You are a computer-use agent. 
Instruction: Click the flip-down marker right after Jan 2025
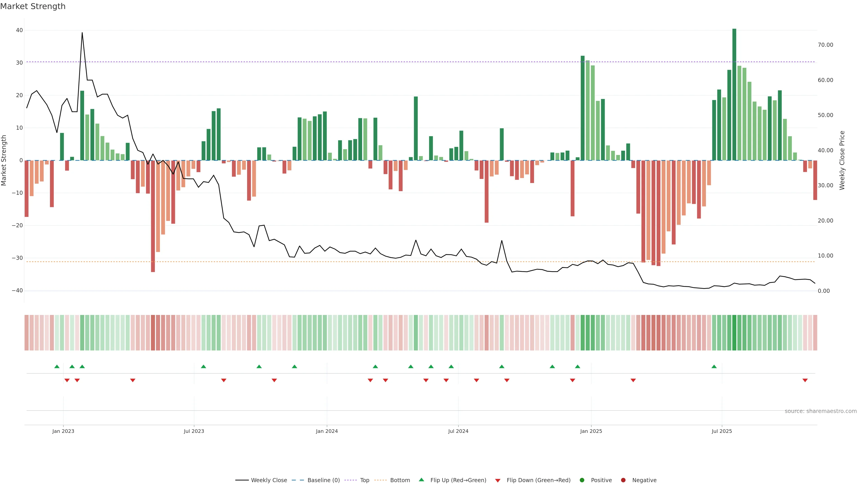point(633,380)
